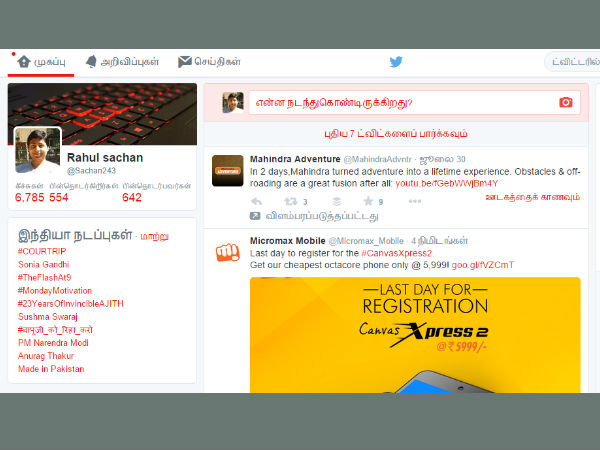Open the Messages tab with envelope icon
This screenshot has height=450, width=600.
(209, 62)
